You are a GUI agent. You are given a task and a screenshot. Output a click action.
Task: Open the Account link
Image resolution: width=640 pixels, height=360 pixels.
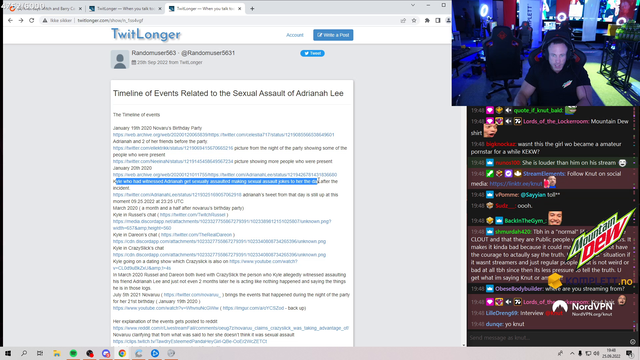(295, 35)
